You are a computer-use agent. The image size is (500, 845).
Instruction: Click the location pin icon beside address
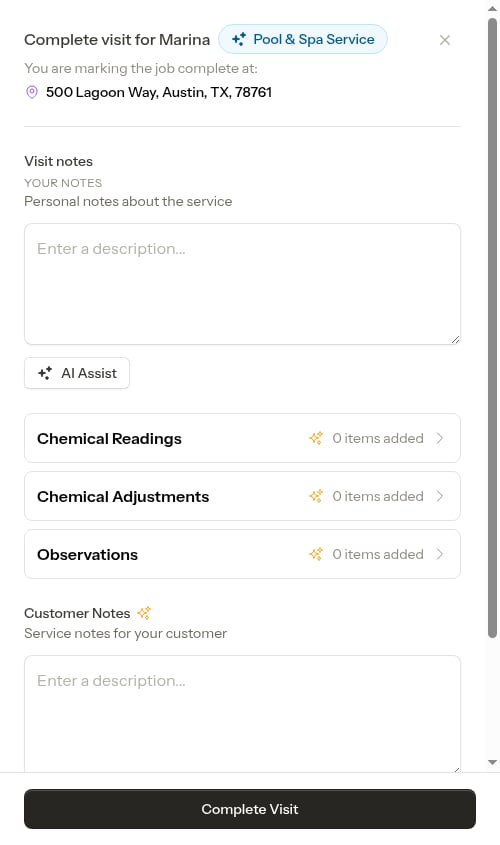coord(32,92)
